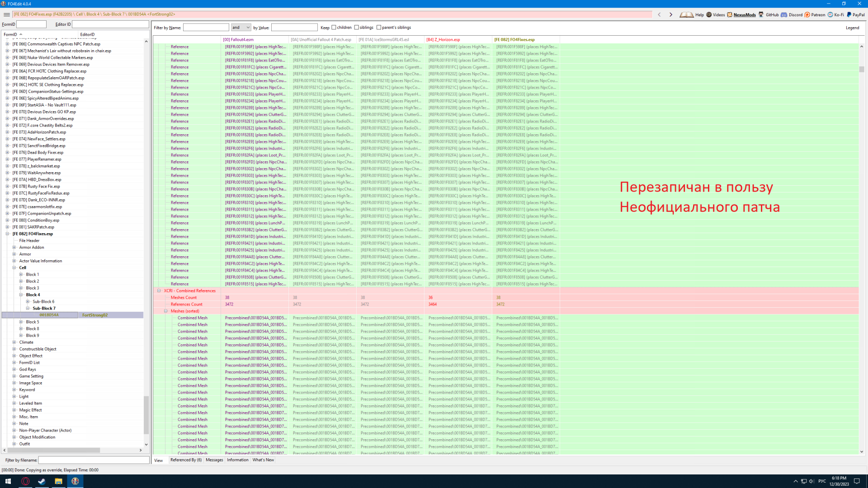
Task: Open the Discord link icon
Action: point(784,15)
